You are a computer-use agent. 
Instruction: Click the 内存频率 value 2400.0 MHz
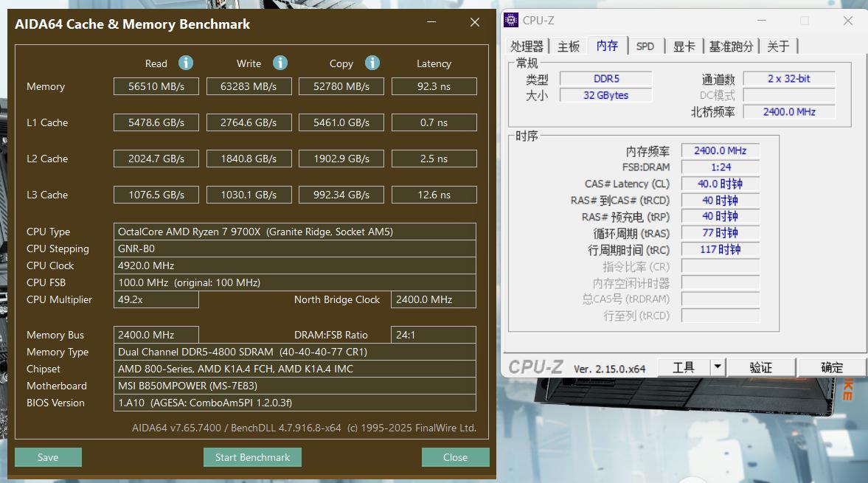[x=721, y=150]
